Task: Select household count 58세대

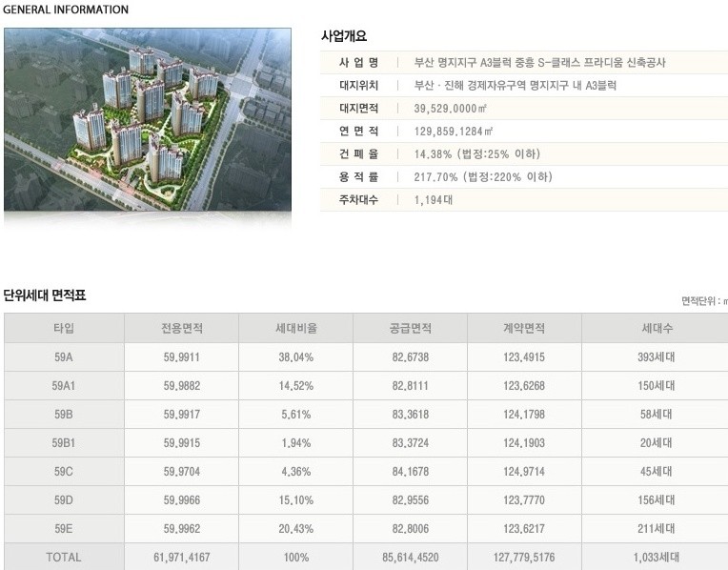Action: point(656,414)
